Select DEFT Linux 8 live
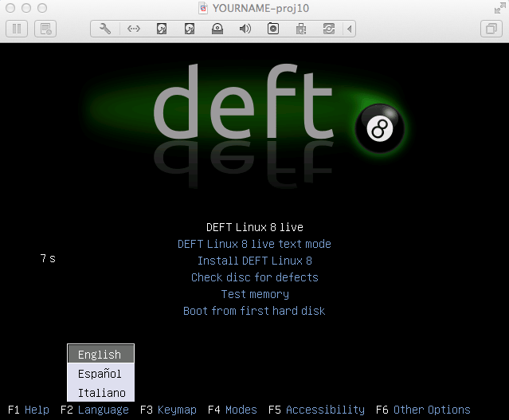This screenshot has width=509, height=420. pyautogui.click(x=255, y=227)
